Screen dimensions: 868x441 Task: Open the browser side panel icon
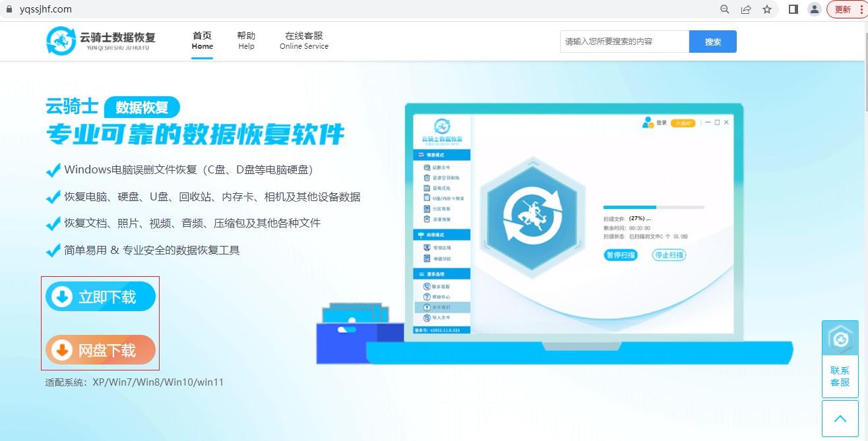793,9
